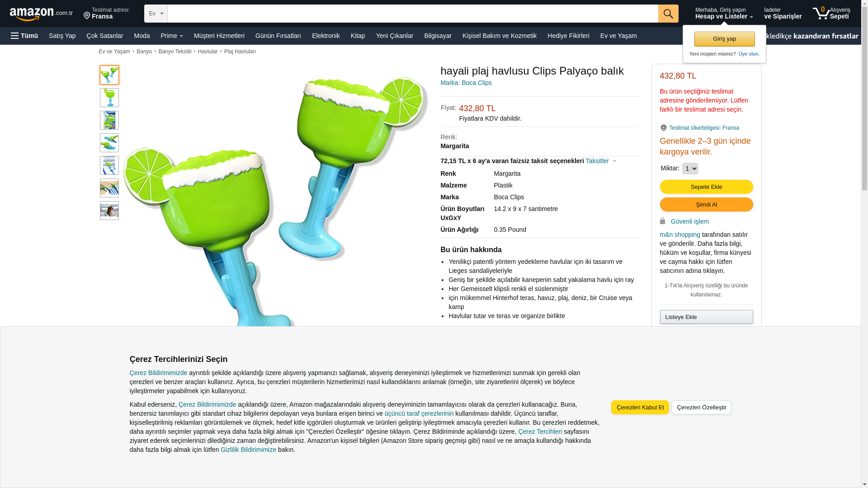Open the Miktar quantity dropdown
This screenshot has width=868, height=488.
point(690,169)
